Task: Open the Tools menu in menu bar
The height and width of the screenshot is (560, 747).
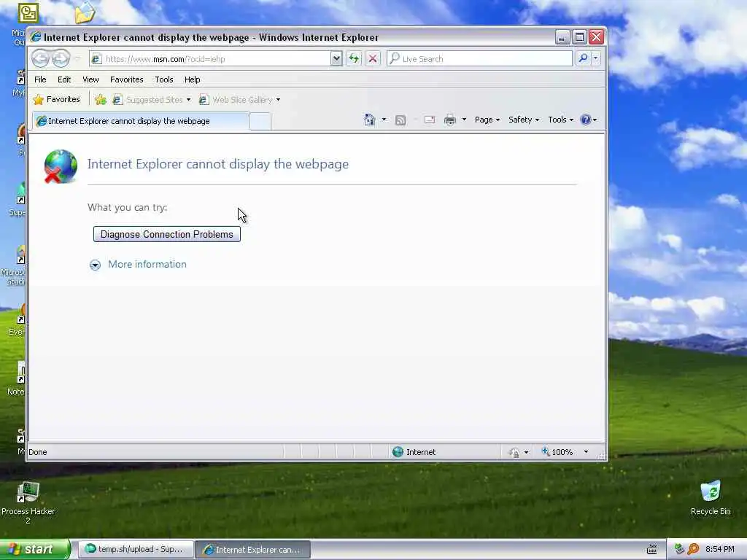Action: tap(164, 79)
